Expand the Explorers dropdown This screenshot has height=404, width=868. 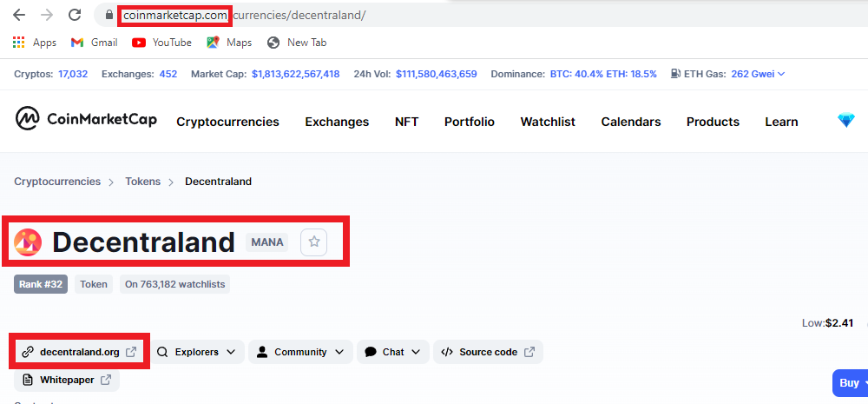pyautogui.click(x=198, y=352)
